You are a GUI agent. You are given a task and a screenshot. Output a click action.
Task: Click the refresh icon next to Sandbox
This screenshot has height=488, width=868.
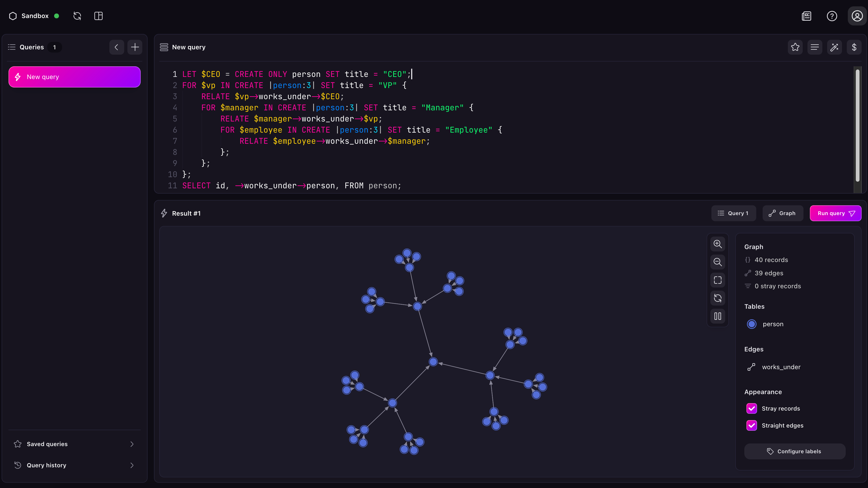click(77, 16)
